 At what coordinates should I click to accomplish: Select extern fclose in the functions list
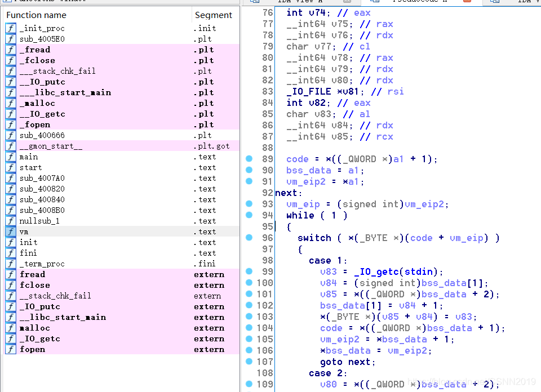[122, 285]
